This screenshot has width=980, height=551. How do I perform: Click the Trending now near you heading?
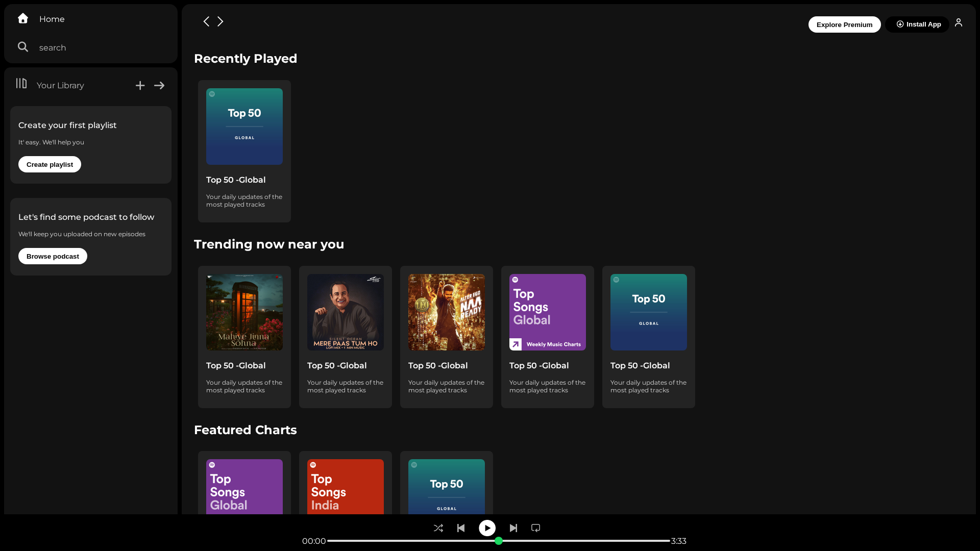pyautogui.click(x=269, y=244)
